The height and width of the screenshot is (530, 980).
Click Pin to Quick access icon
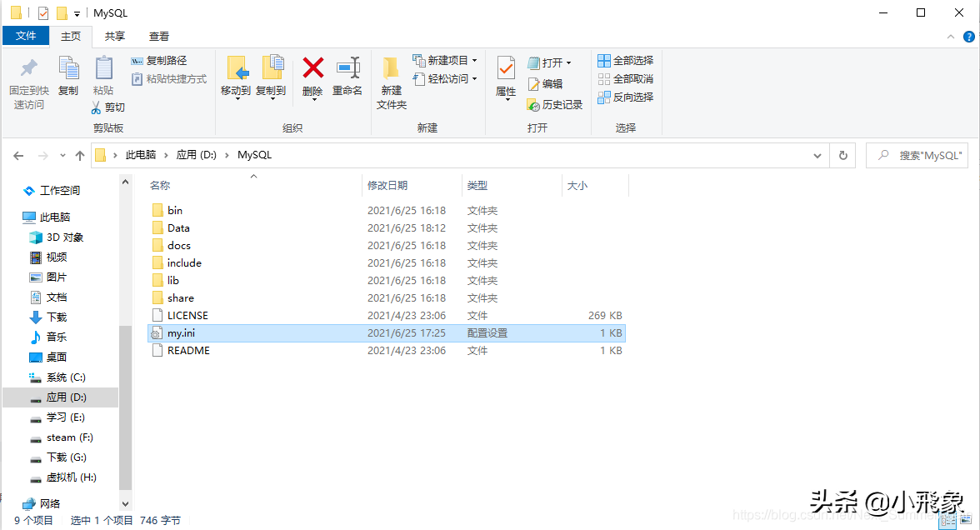tap(28, 68)
